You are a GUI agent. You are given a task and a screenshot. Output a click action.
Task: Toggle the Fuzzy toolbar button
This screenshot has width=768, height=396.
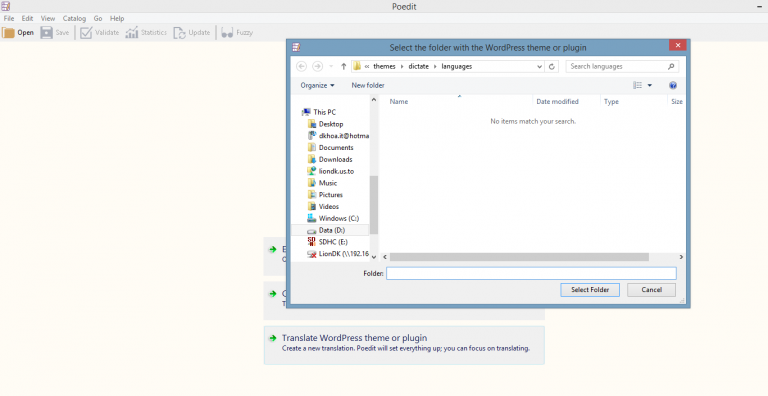coord(237,33)
